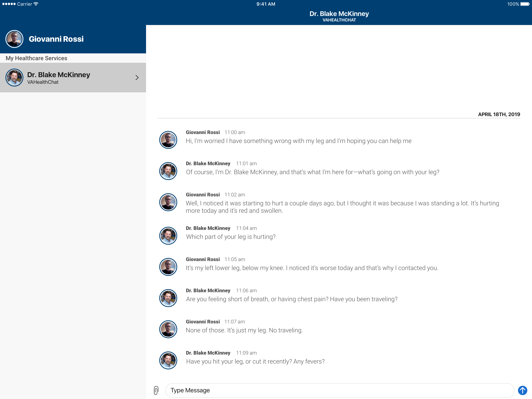Select message 'Have you hit your leg'
Viewport: 532px width, 399px height.
click(255, 362)
